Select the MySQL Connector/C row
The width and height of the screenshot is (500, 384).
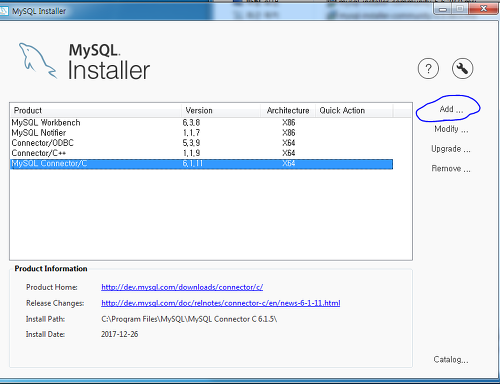pyautogui.click(x=202, y=164)
